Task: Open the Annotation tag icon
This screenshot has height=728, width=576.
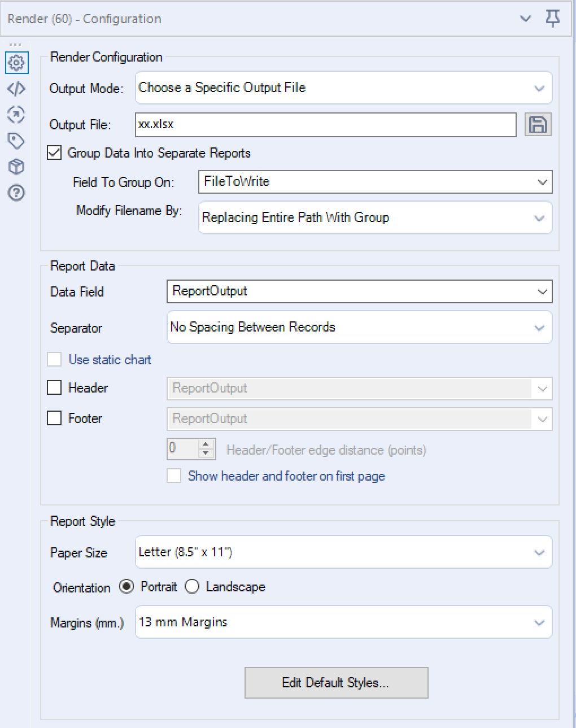Action: [x=16, y=141]
